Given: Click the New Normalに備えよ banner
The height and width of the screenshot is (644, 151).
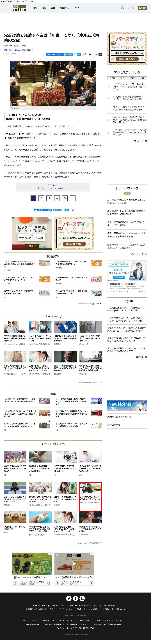Looking at the screenshot, I should click(127, 406).
